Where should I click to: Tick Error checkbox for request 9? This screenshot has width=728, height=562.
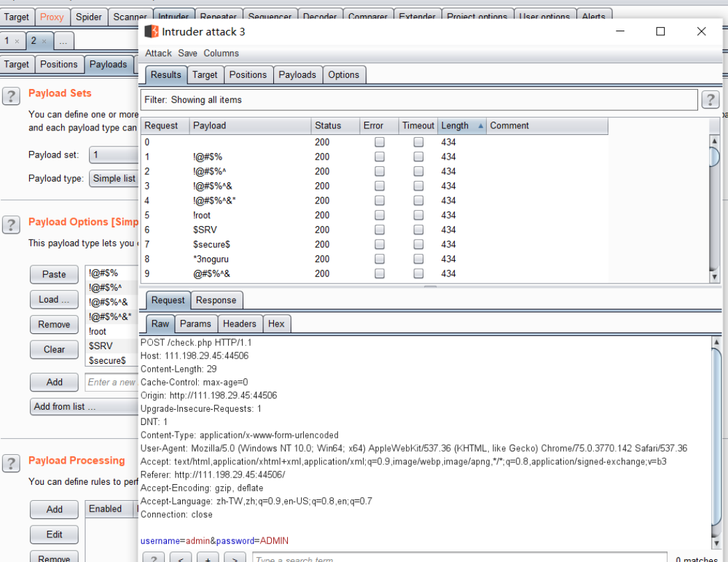[x=380, y=273]
